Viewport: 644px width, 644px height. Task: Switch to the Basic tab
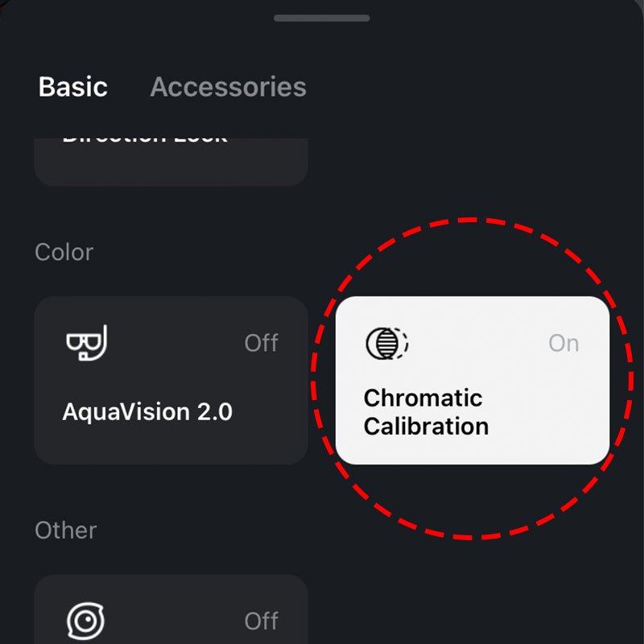pyautogui.click(x=73, y=87)
